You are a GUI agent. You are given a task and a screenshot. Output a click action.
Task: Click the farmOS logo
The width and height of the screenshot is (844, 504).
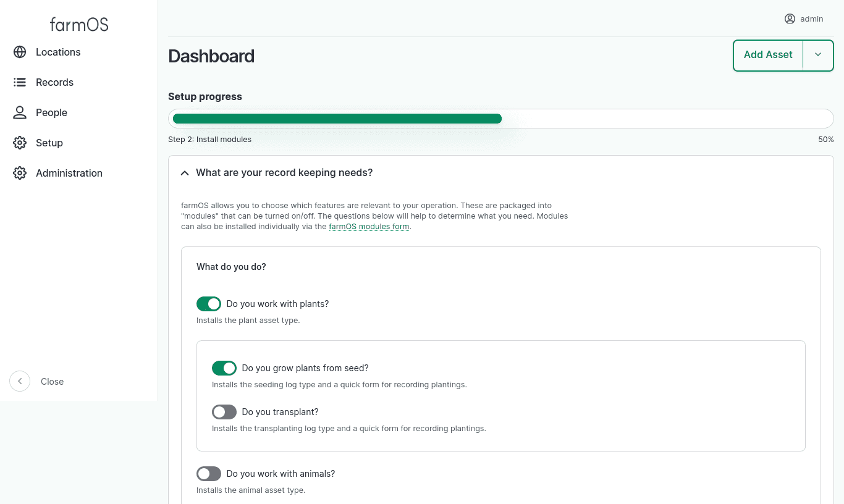click(79, 24)
